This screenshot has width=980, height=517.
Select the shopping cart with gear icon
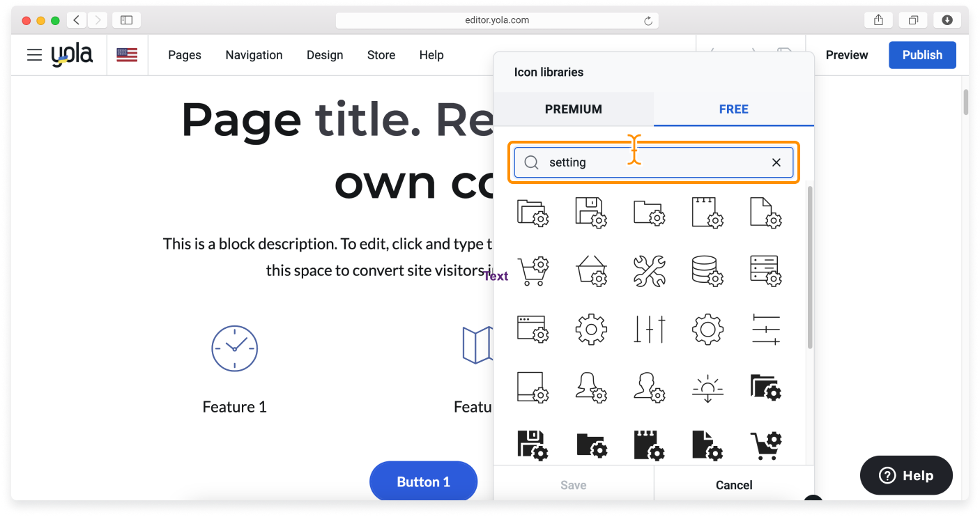coord(533,270)
